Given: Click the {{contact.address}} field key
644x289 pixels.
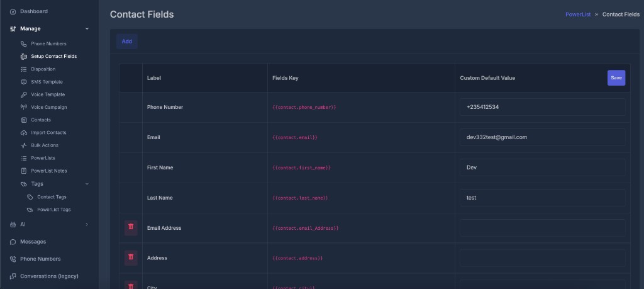Looking at the screenshot, I should click(297, 258).
